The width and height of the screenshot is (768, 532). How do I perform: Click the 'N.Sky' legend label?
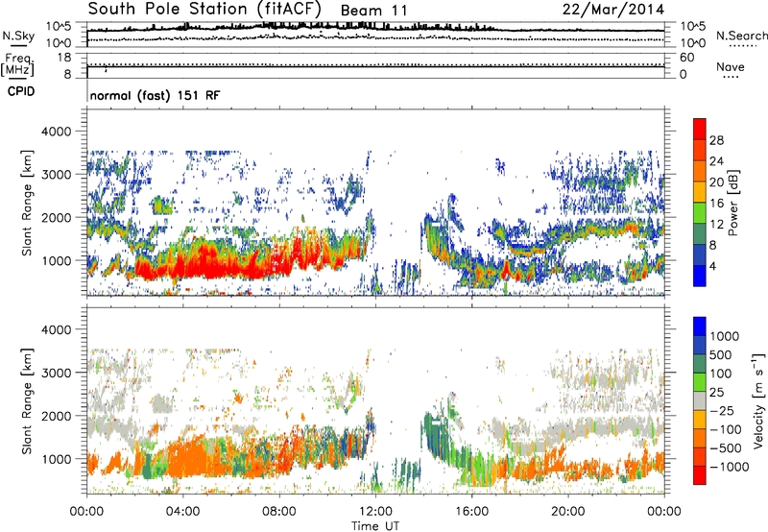(18, 36)
